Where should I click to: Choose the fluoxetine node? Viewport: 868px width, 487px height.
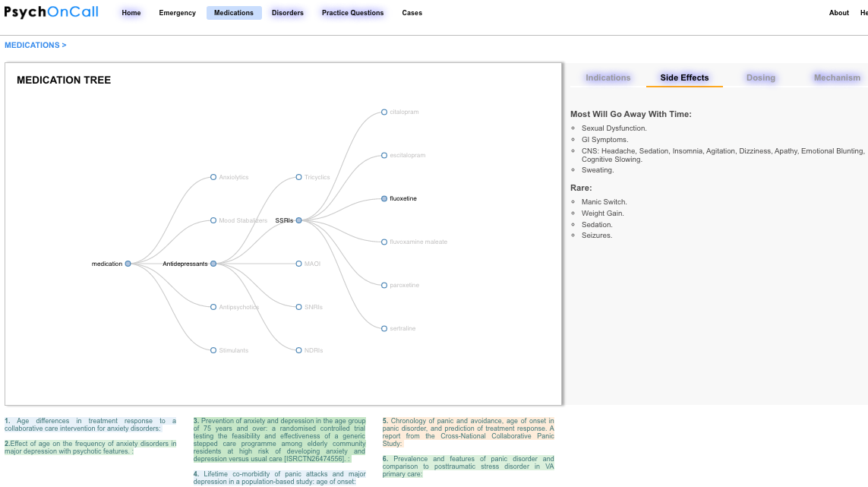384,199
